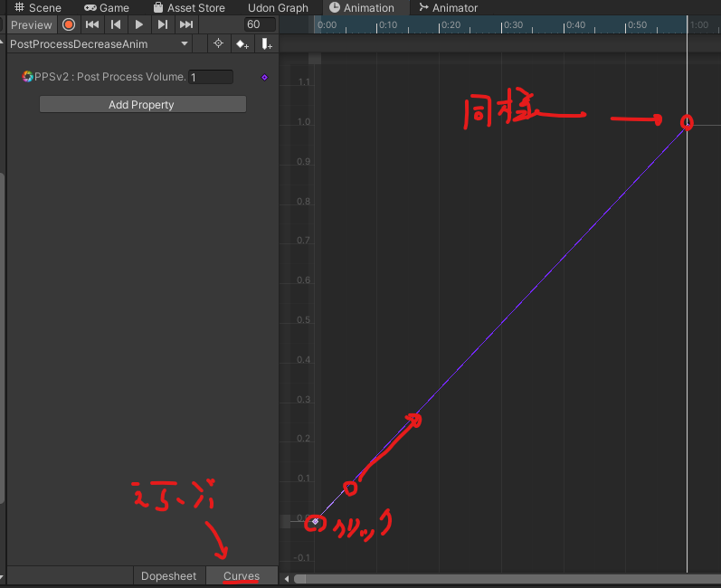This screenshot has height=588, width=721.
Task: Click the Animation tab clock icon
Action: click(x=335, y=7)
